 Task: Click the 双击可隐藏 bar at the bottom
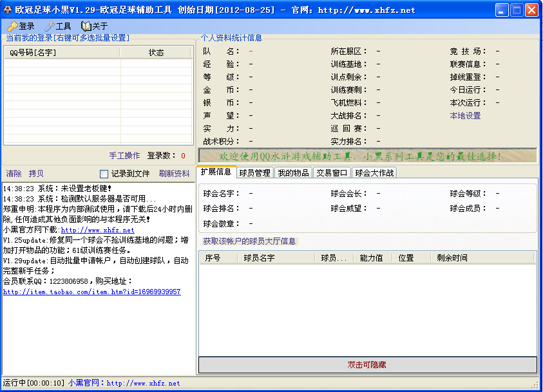pos(367,365)
